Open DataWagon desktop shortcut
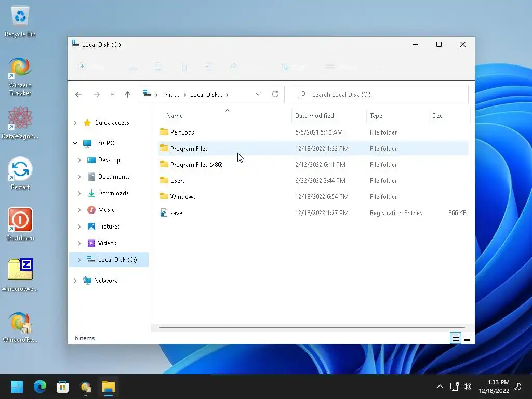 click(20, 123)
